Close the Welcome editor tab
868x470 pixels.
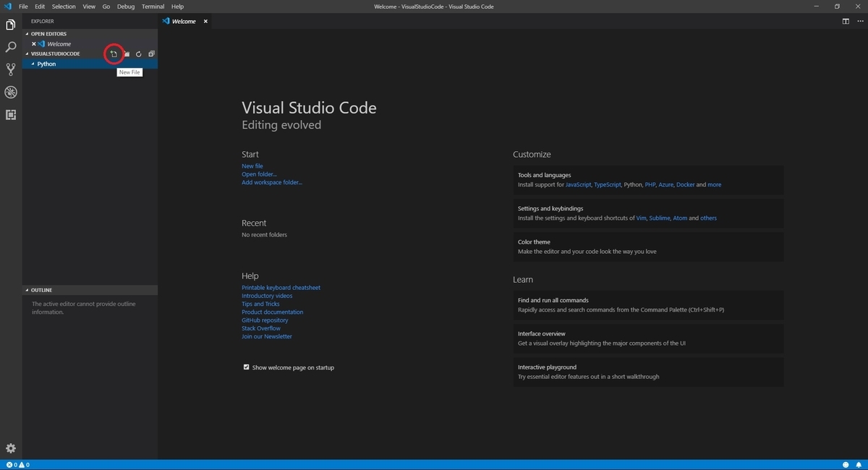pos(205,22)
